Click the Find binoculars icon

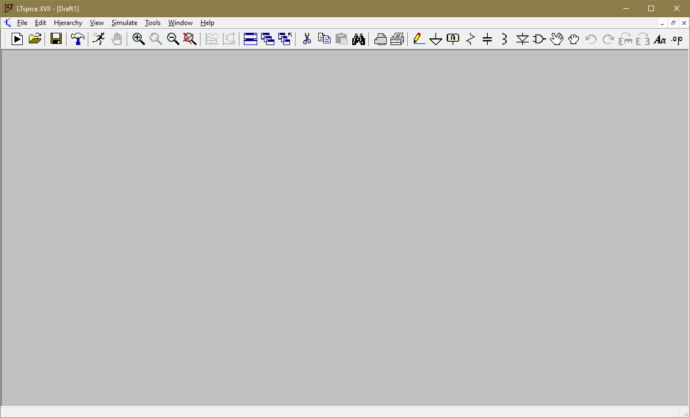click(358, 39)
